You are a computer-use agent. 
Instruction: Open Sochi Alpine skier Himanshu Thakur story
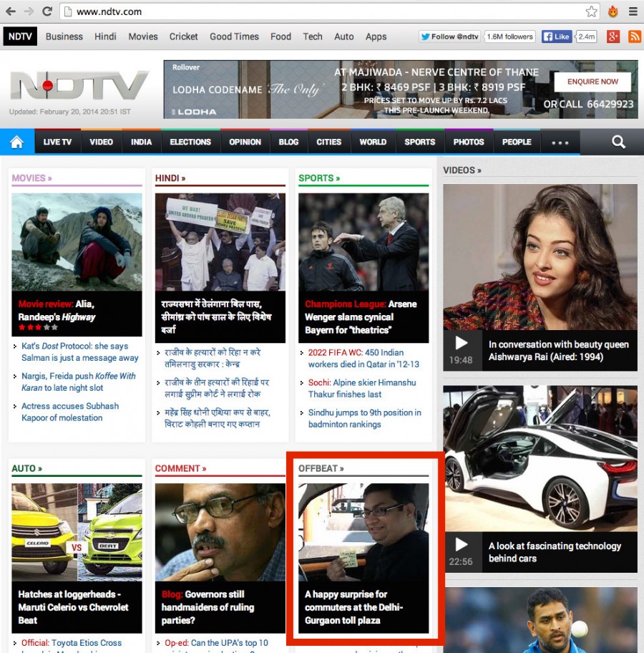[362, 388]
